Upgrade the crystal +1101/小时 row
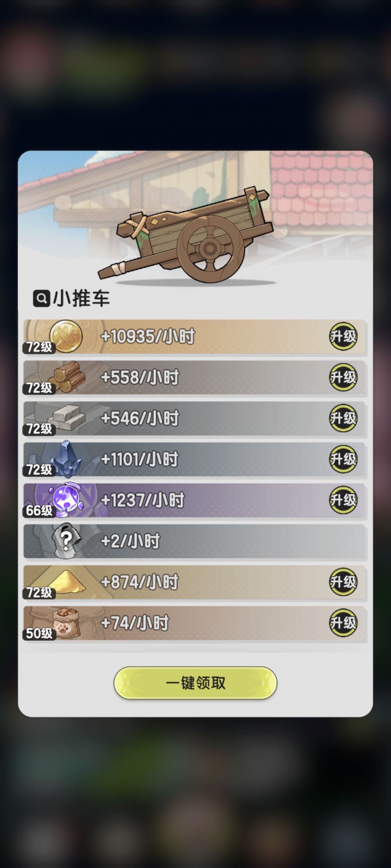This screenshot has width=391, height=868. click(x=343, y=459)
